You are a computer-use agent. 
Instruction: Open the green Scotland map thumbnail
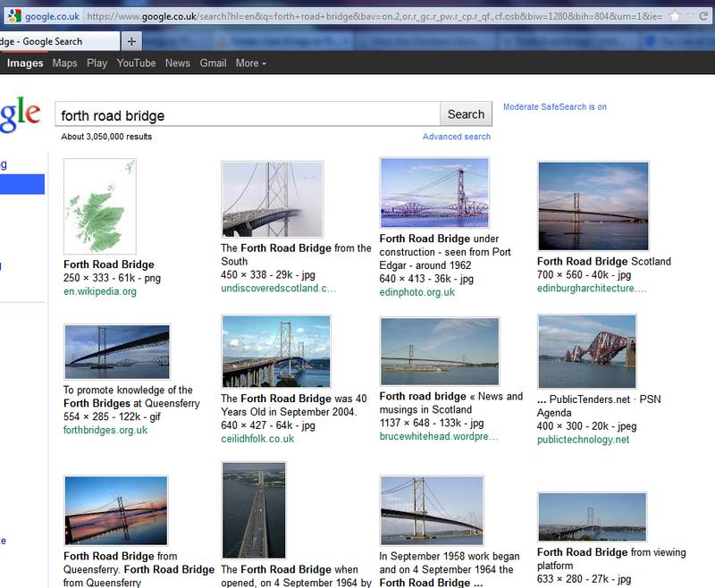point(100,206)
